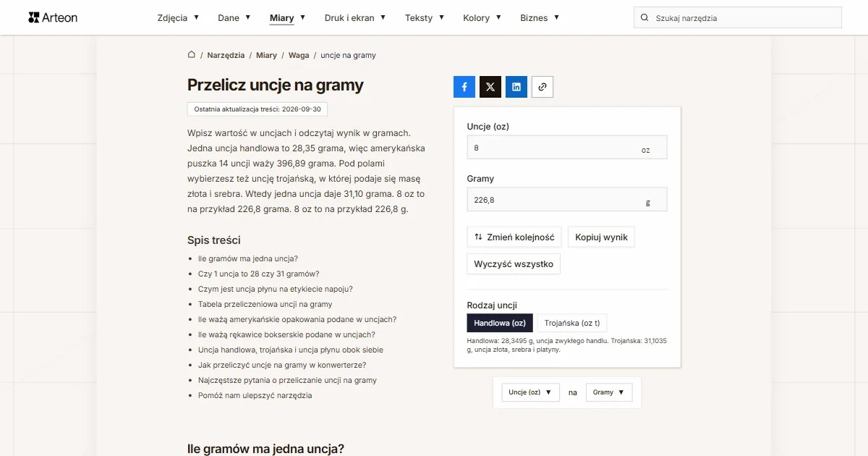The image size is (868, 456).
Task: Focus the Uncje (oz) input field
Action: [567, 147]
